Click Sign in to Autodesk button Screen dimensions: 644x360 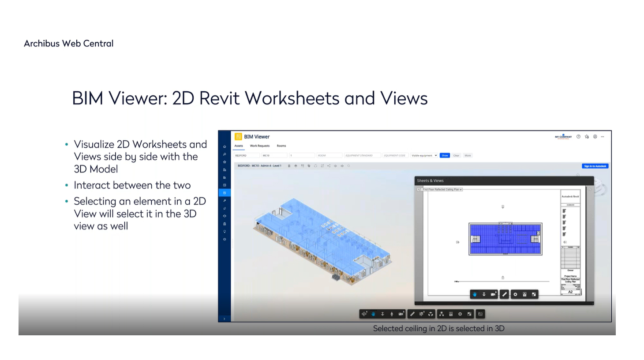pos(595,166)
